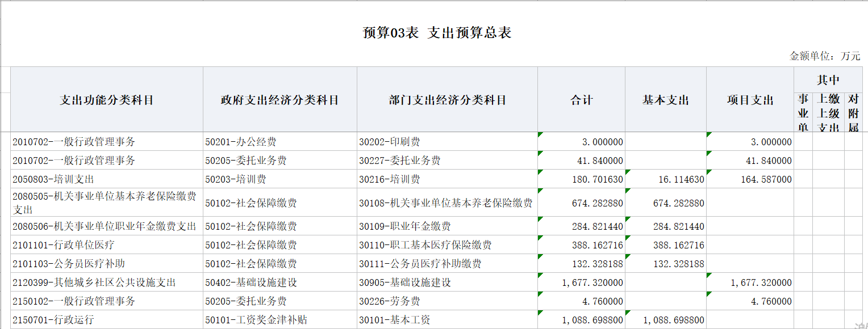This screenshot has width=868, height=329.
Task: Click the title "预算03表 支出预算总表"
Action: coord(437,33)
